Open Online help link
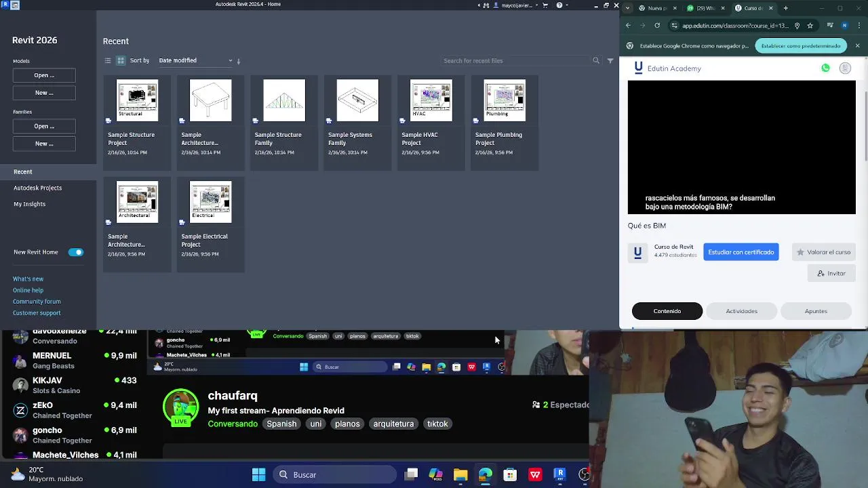This screenshot has width=868, height=488. [28, 290]
